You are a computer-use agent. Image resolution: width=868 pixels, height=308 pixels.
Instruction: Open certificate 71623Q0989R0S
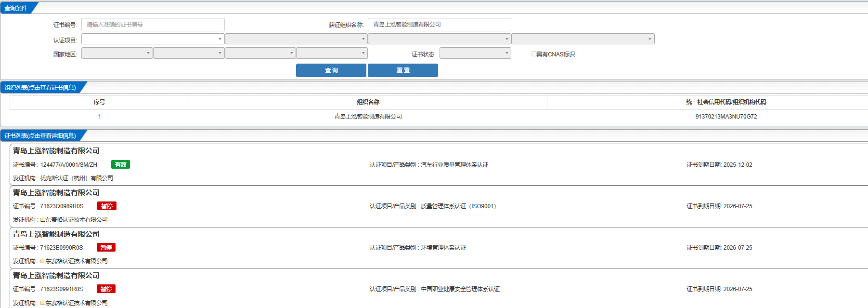[x=62, y=206]
